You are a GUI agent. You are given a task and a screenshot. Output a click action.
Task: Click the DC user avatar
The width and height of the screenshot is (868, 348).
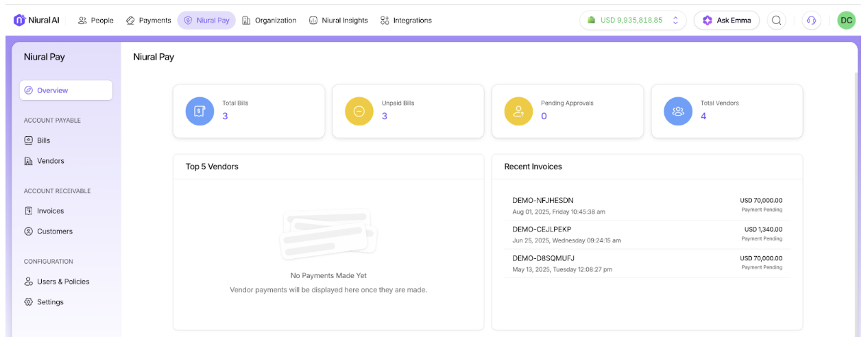tap(846, 21)
